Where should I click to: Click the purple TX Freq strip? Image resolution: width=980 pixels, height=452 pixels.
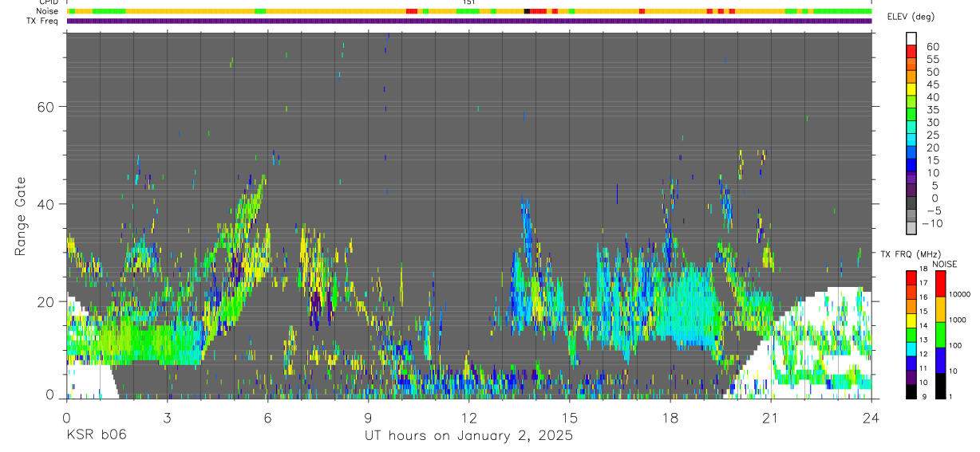click(x=469, y=21)
